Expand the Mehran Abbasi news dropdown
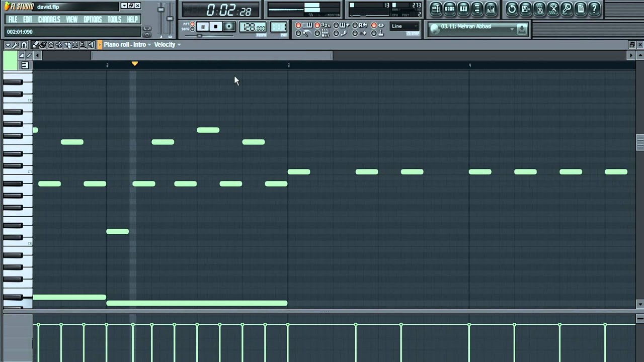The width and height of the screenshot is (644, 362). tap(512, 29)
